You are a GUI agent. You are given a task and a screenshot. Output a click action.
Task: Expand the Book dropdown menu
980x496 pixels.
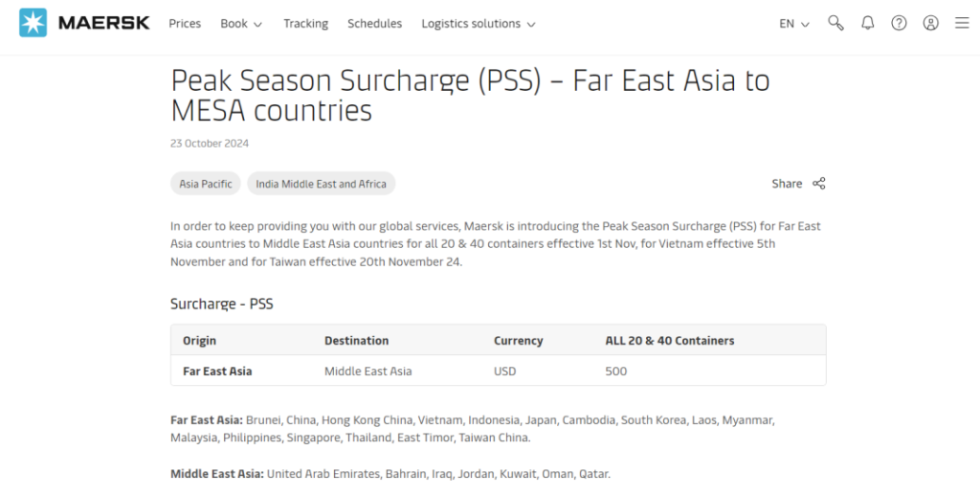point(241,24)
